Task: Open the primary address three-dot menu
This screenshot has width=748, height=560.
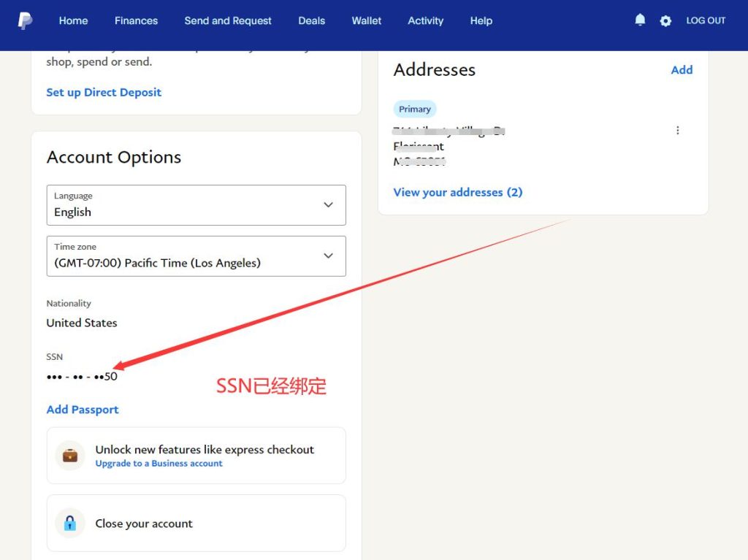Action: coord(677,130)
